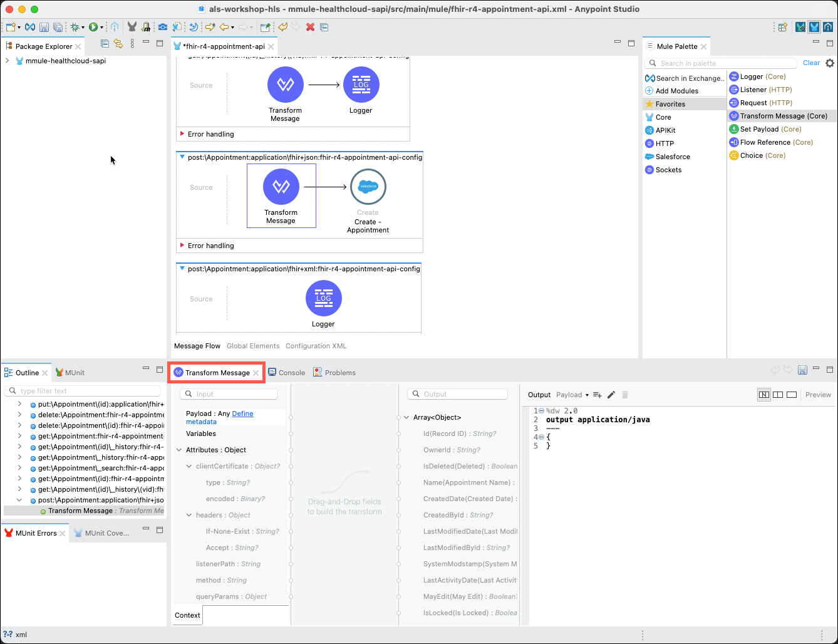Click the Output search field in Transform Message
Viewport: 838px width, 644px height.
coord(457,394)
